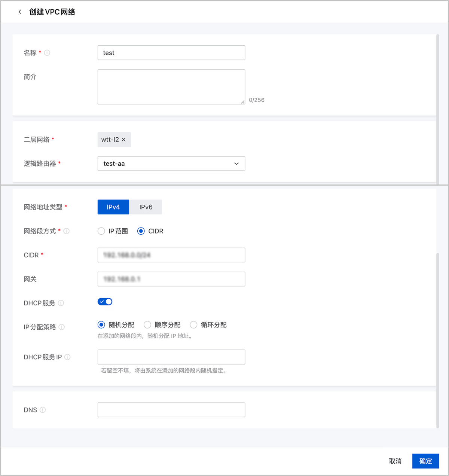Screen dimensions: 449x476
Task: Switch to the IPv6 address type
Action: click(x=146, y=207)
